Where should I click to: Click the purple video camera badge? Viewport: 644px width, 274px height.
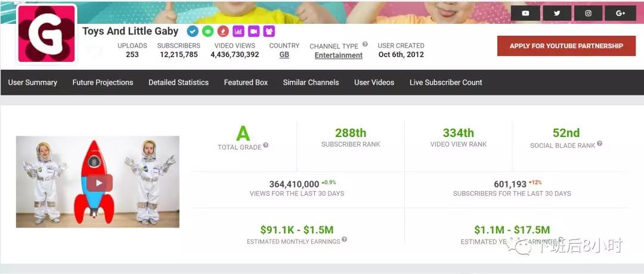(253, 31)
